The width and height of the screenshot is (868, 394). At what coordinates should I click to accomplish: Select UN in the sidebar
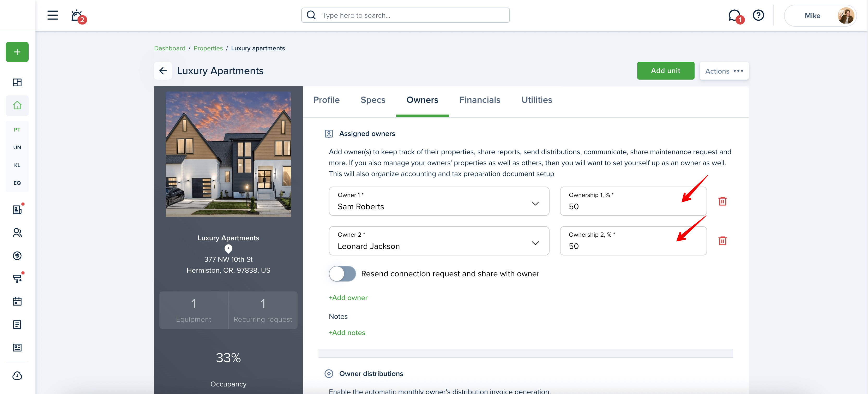(x=17, y=147)
